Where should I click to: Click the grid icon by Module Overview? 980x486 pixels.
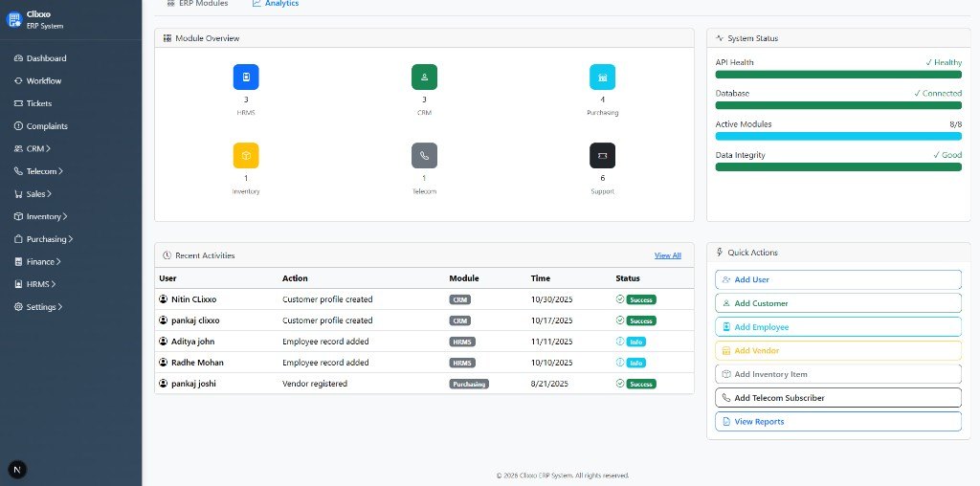167,38
